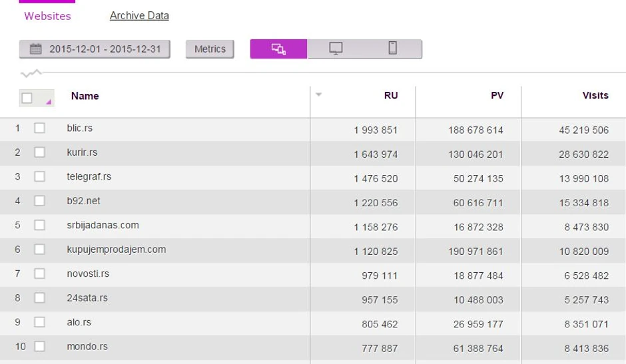
Task: Click the calendar icon on date range
Action: [x=36, y=49]
